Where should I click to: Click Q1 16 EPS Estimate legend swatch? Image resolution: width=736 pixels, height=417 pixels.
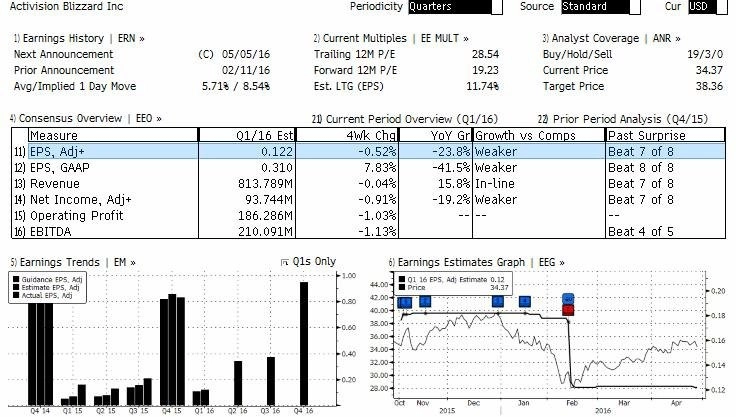pyautogui.click(x=402, y=279)
